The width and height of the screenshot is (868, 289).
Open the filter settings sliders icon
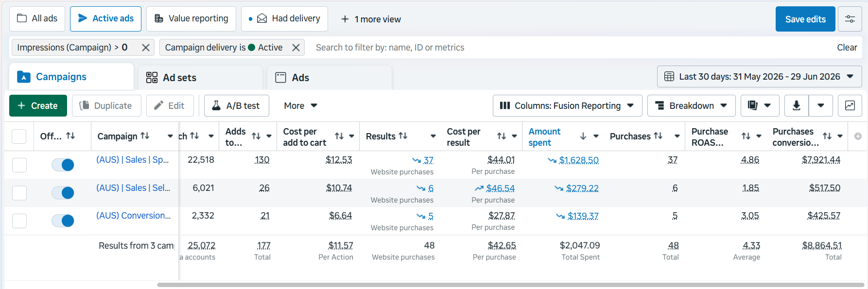coord(850,19)
